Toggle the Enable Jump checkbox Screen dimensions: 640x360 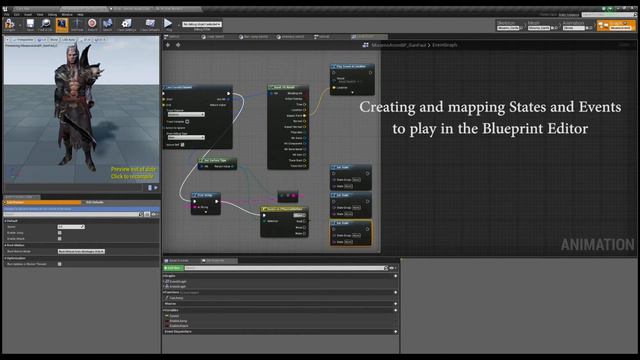click(x=60, y=233)
